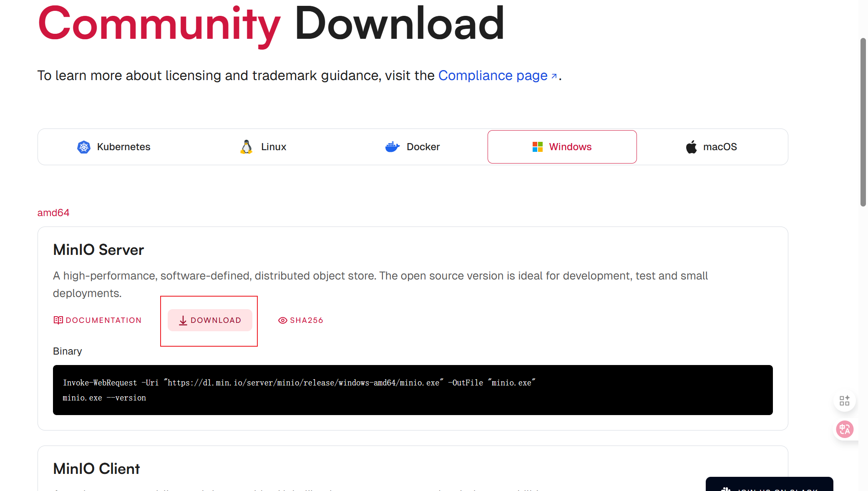Click the download arrow icon

coord(183,320)
